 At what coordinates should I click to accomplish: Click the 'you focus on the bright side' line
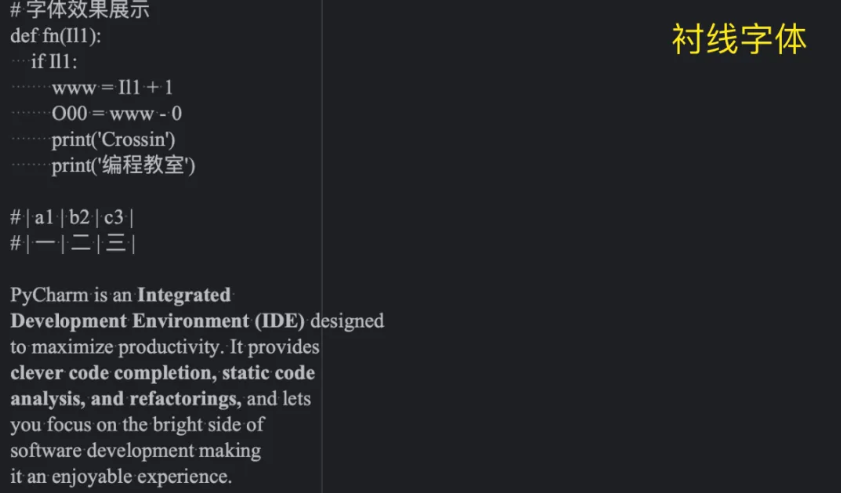pos(137,425)
